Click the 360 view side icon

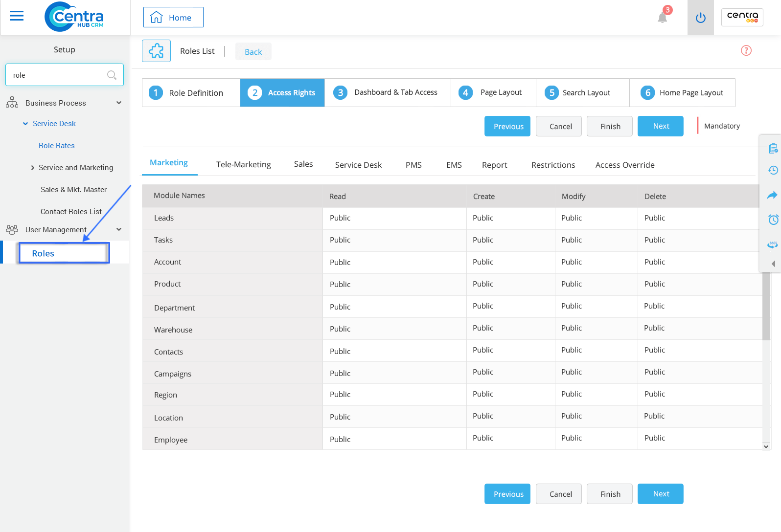click(773, 244)
